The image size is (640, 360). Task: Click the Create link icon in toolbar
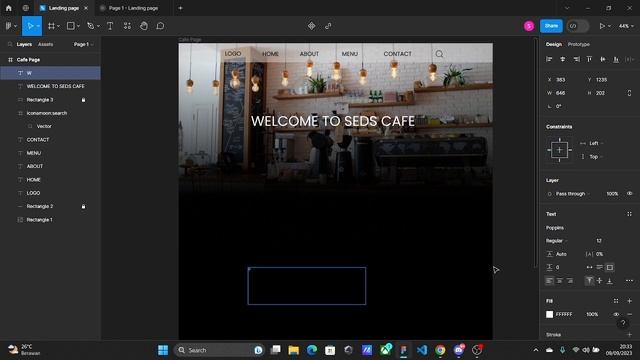(x=328, y=26)
